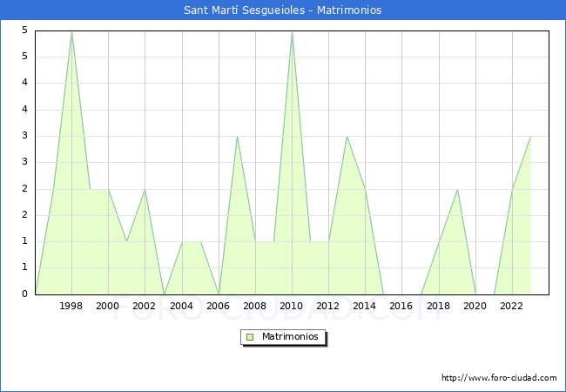Click the green Matrimonios legend color swatch

tap(250, 337)
